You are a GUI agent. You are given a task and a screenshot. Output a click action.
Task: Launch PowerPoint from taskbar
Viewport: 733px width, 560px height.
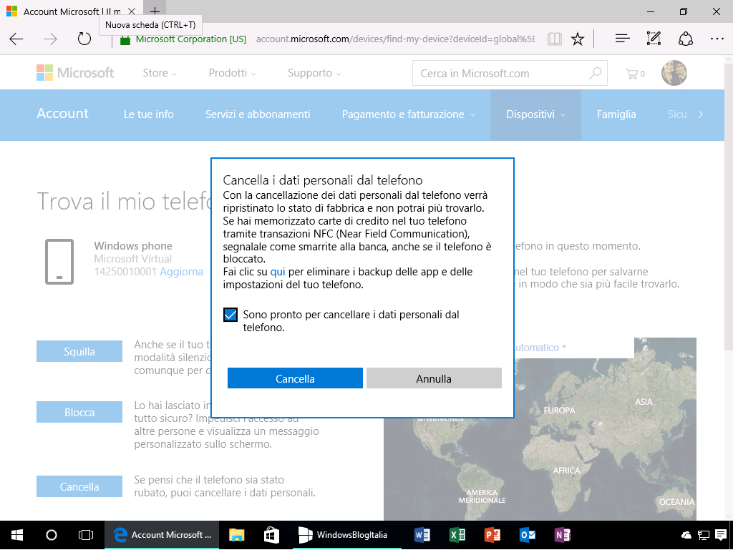point(492,535)
